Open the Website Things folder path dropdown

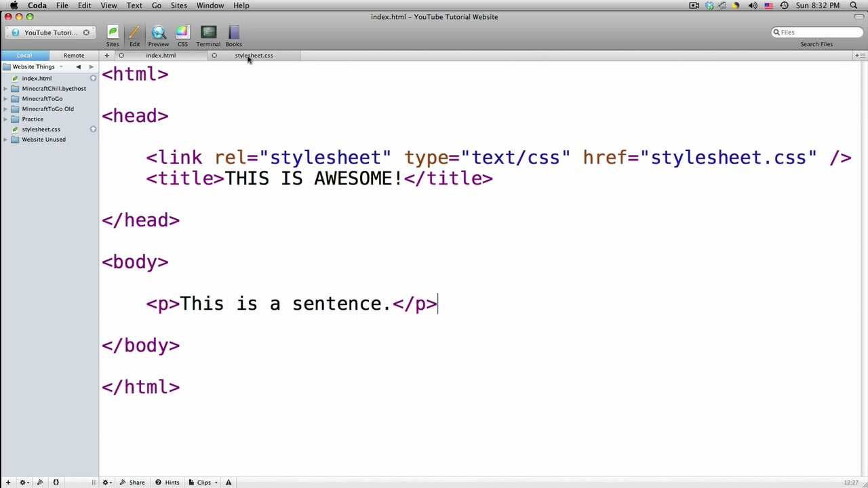coord(34,67)
